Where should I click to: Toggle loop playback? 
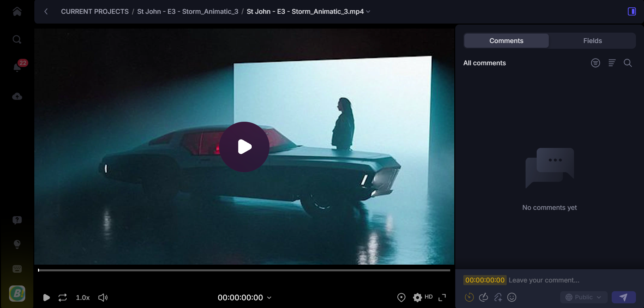[x=63, y=298]
